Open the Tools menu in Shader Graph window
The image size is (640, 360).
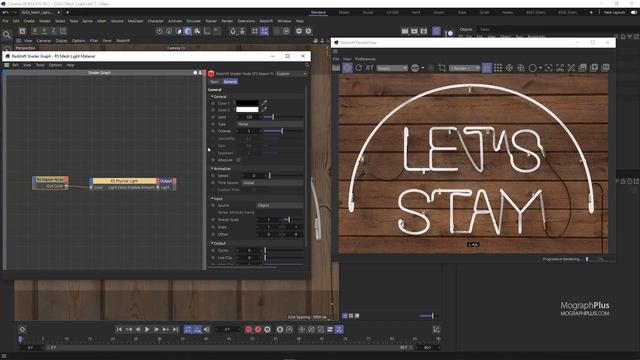tap(40, 65)
